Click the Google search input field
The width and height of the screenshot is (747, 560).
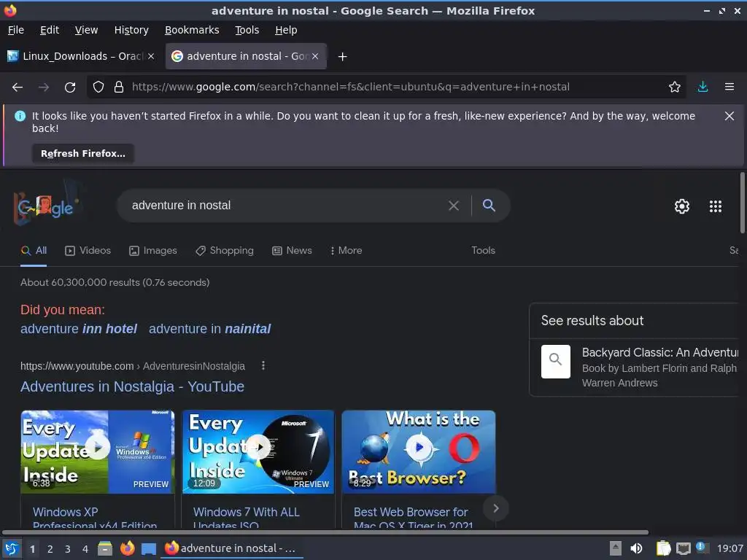(x=286, y=206)
